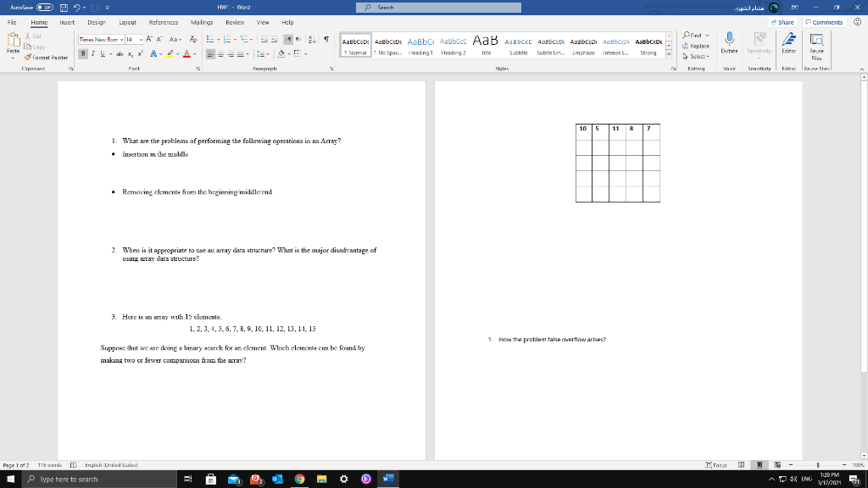The width and height of the screenshot is (868, 488).
Task: Open the References ribbon tab
Action: (163, 23)
